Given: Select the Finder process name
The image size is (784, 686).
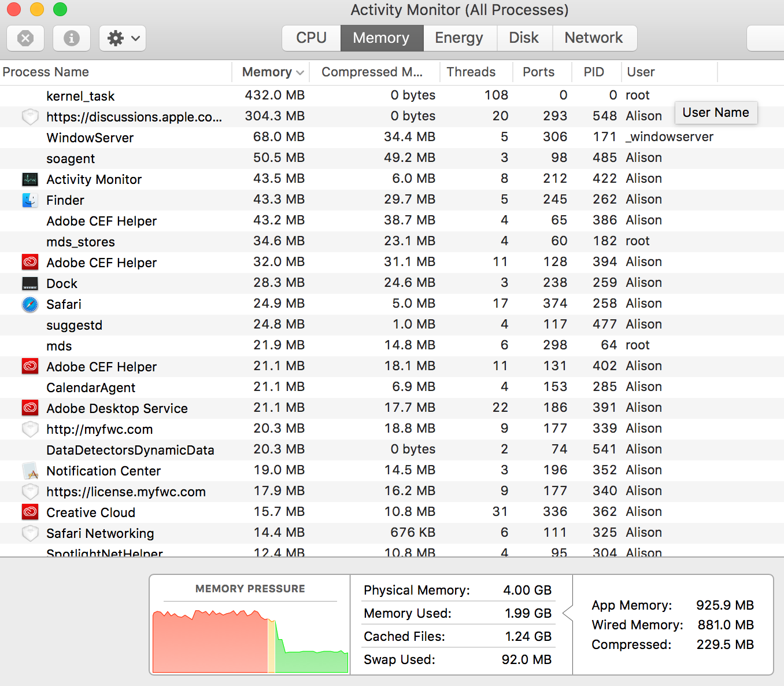Looking at the screenshot, I should click(65, 200).
